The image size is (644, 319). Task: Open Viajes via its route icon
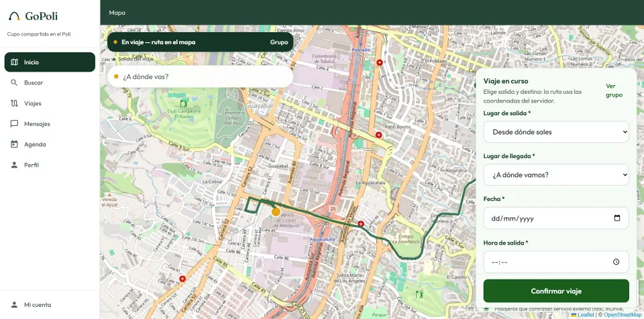point(14,103)
